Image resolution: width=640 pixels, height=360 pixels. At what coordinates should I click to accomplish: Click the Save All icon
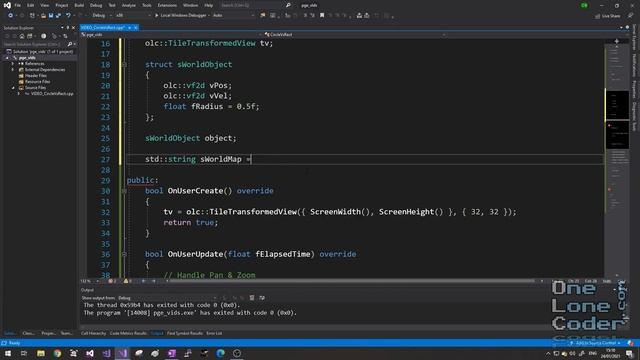(x=58, y=16)
